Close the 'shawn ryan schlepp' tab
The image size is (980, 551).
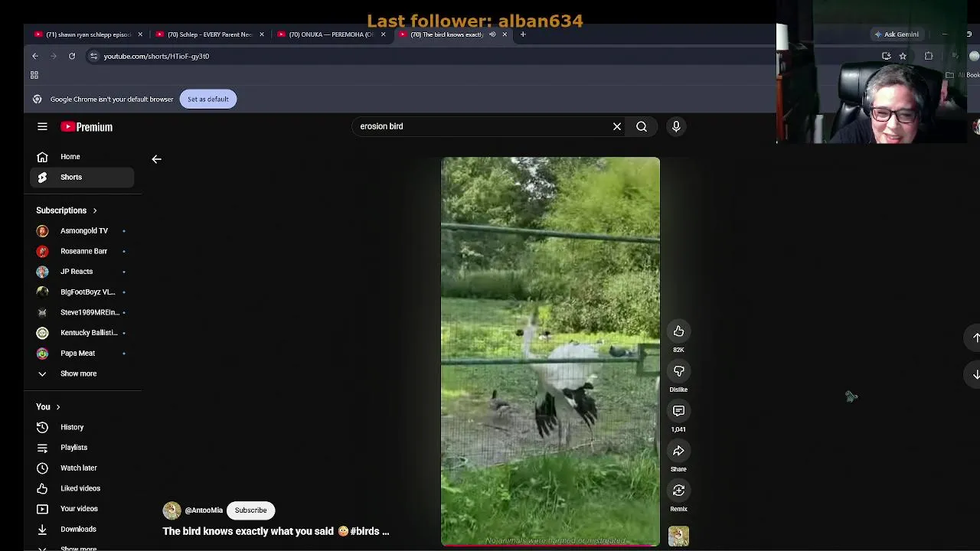[x=140, y=34]
